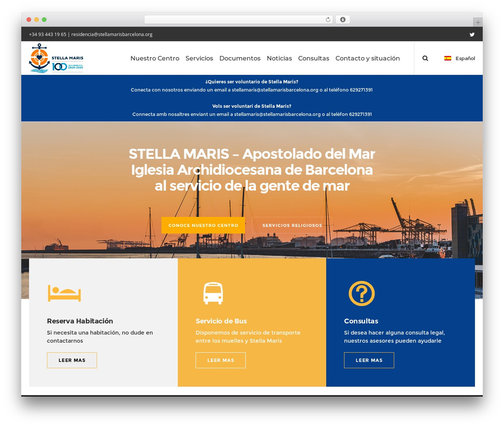
Task: Go to the Noticias menu item
Action: tap(279, 58)
